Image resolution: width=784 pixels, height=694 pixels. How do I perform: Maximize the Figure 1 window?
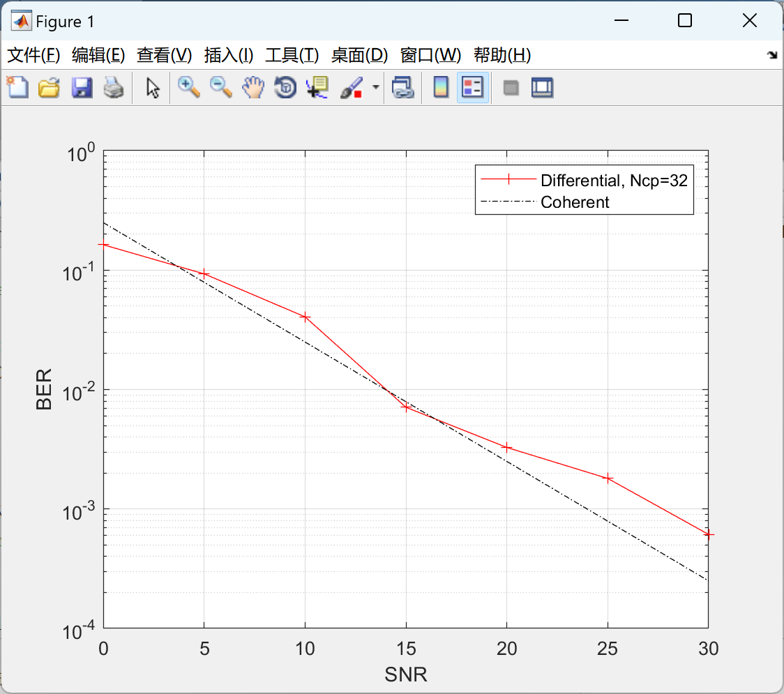click(x=684, y=20)
